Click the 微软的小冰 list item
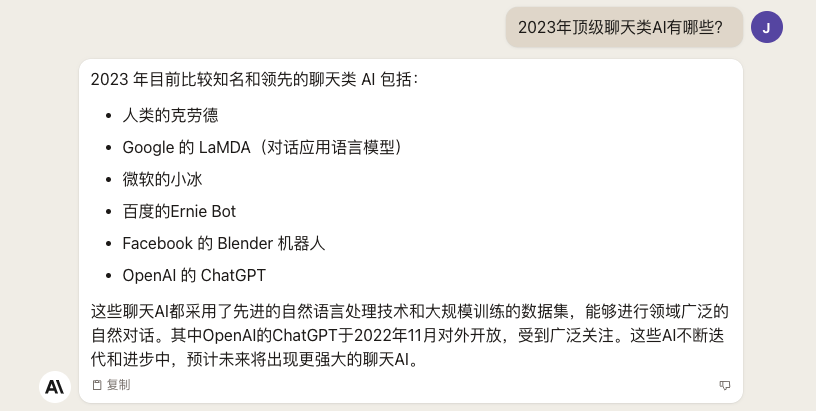The image size is (816, 411). click(162, 179)
